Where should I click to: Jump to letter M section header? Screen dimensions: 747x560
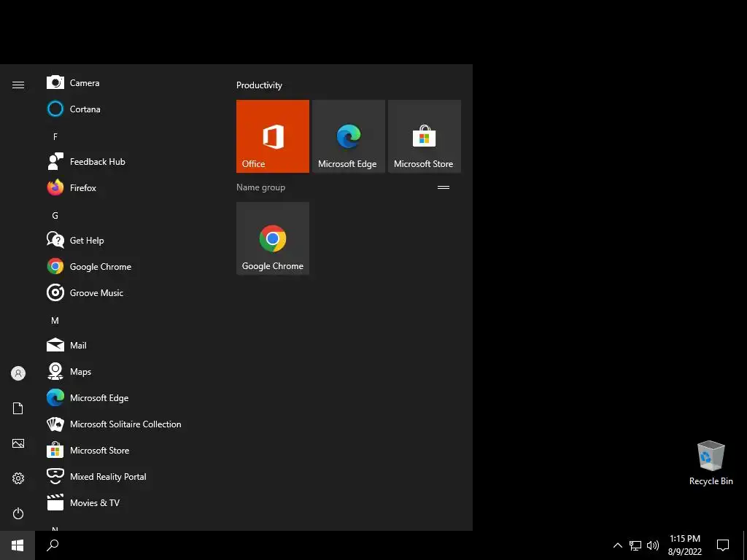[x=55, y=321]
